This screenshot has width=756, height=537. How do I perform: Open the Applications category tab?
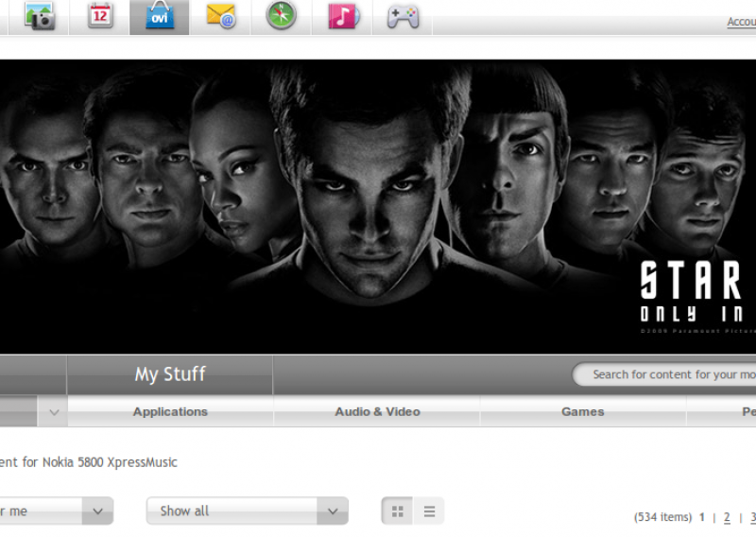[170, 411]
